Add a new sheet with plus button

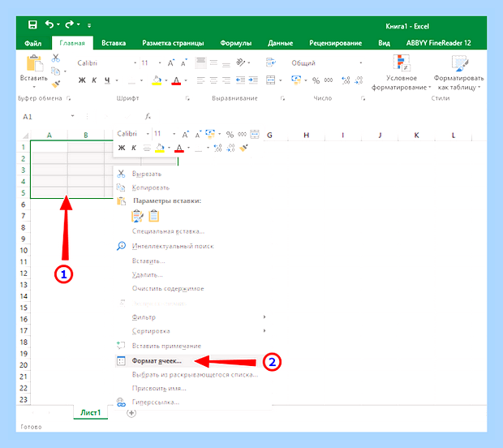131,413
